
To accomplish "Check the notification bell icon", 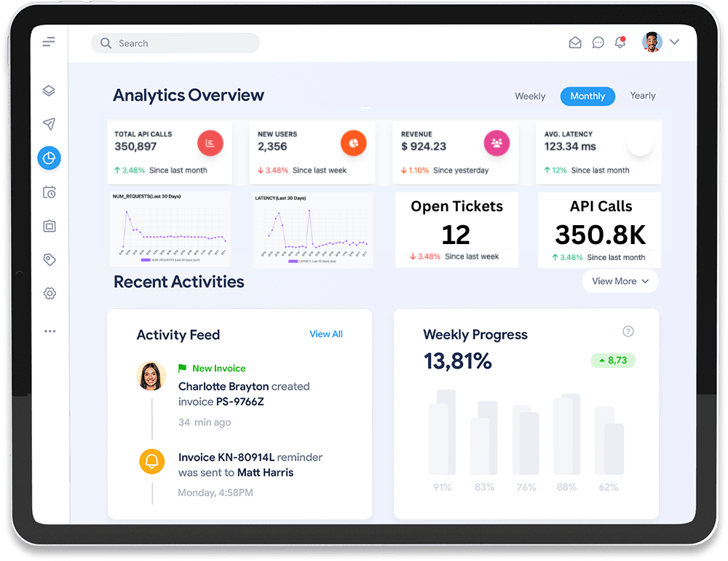I will [x=620, y=42].
